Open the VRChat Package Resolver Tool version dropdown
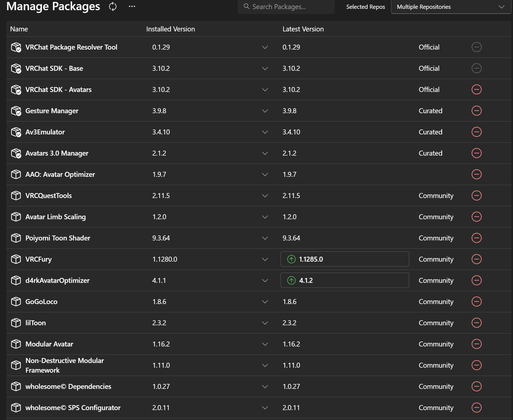 point(265,47)
